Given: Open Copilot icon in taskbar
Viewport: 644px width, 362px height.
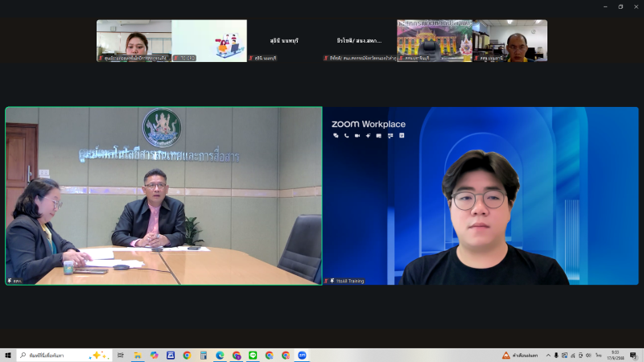Looking at the screenshot, I should (x=154, y=355).
